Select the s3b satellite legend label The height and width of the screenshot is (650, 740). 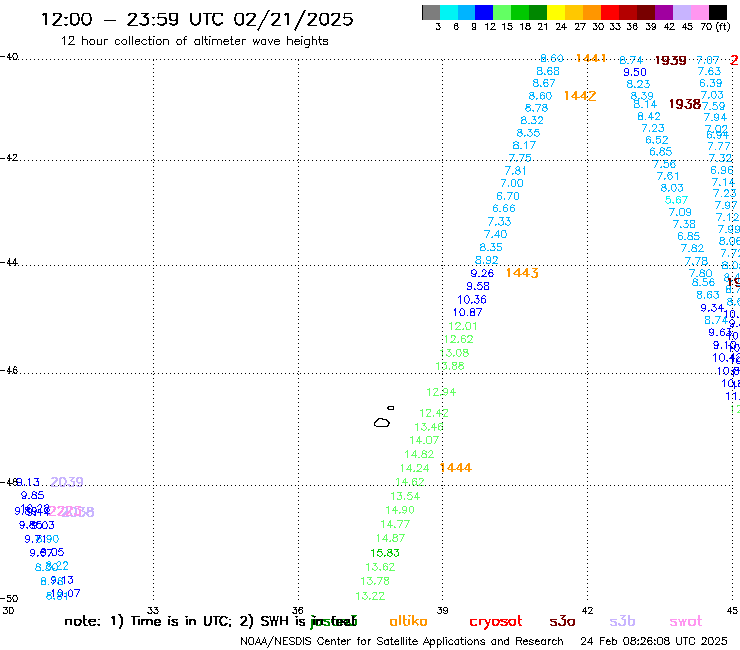622,621
